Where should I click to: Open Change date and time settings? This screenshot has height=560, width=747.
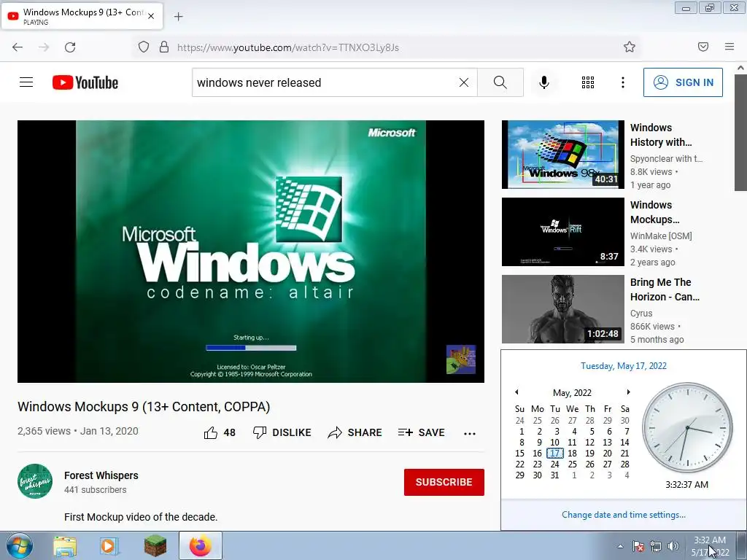624,515
